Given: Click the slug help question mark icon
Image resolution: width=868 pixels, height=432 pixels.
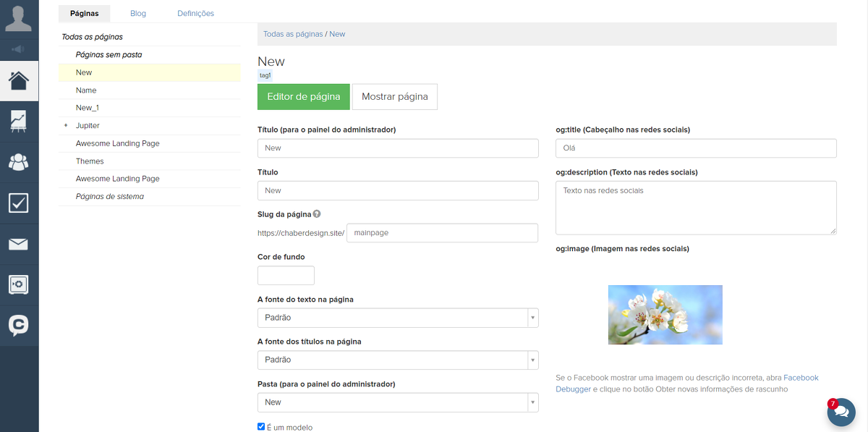Looking at the screenshot, I should [317, 214].
